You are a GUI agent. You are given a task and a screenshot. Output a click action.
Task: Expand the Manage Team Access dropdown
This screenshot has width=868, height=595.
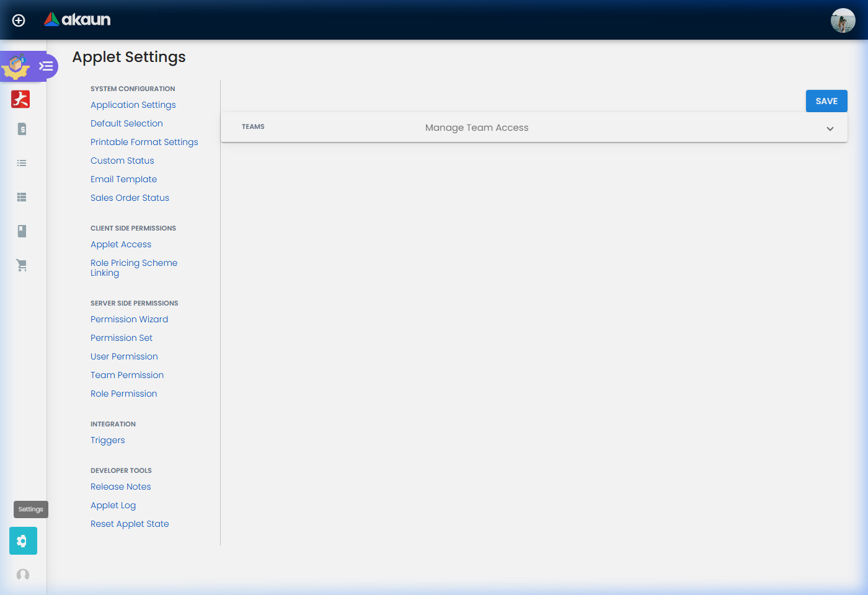pos(830,128)
